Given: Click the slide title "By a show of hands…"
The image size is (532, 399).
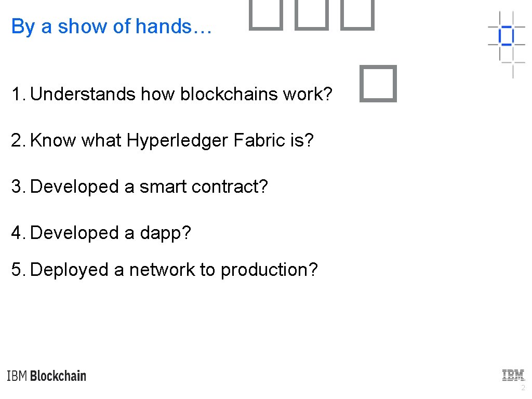Looking at the screenshot, I should (111, 26).
